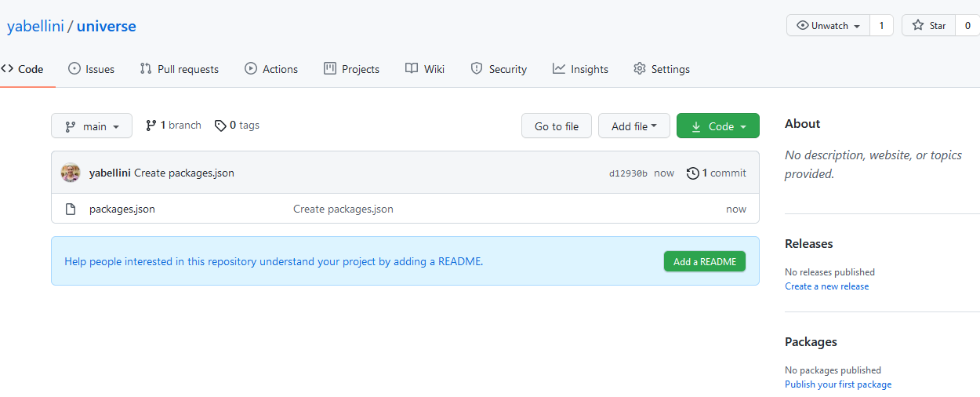This screenshot has width=980, height=397.
Task: Click the packages.json file icon
Action: tap(71, 209)
